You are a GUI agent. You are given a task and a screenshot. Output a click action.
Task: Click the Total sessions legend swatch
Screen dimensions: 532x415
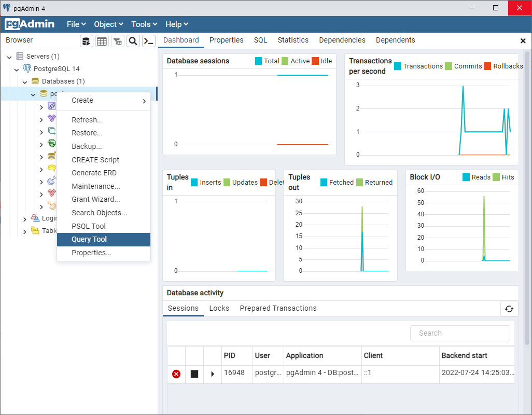(258, 61)
